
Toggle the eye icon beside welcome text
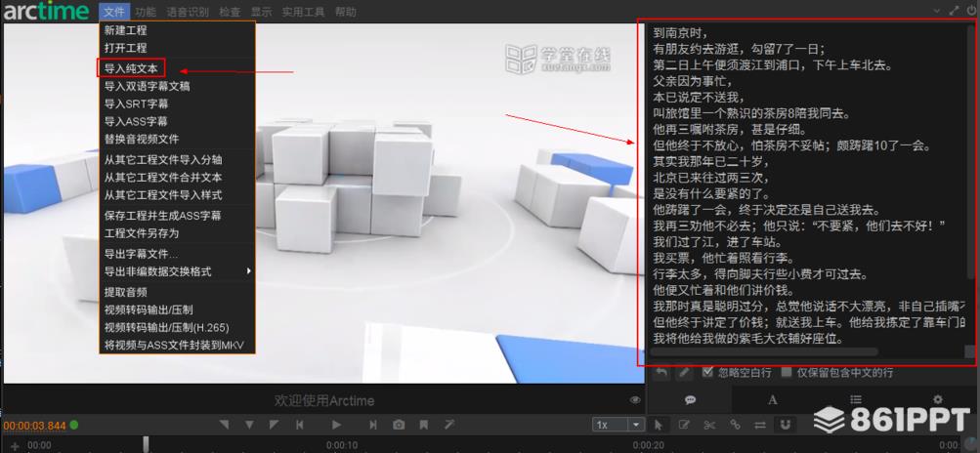coord(635,400)
